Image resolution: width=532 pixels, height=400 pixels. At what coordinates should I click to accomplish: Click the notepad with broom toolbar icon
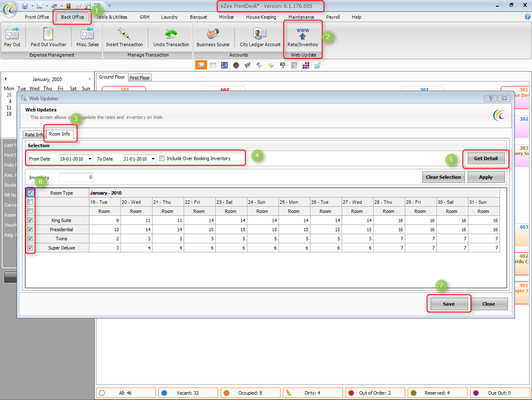[x=294, y=65]
